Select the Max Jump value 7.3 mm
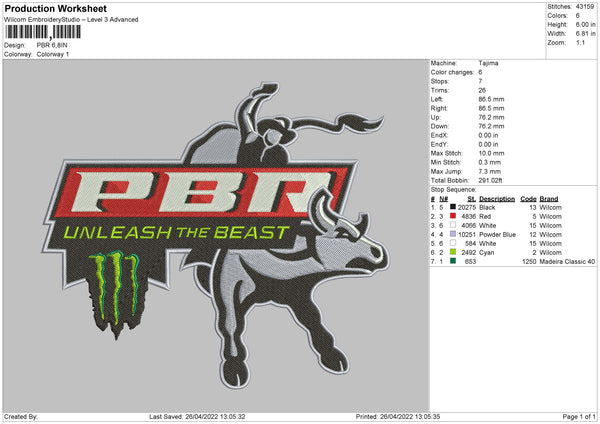 pyautogui.click(x=489, y=171)
